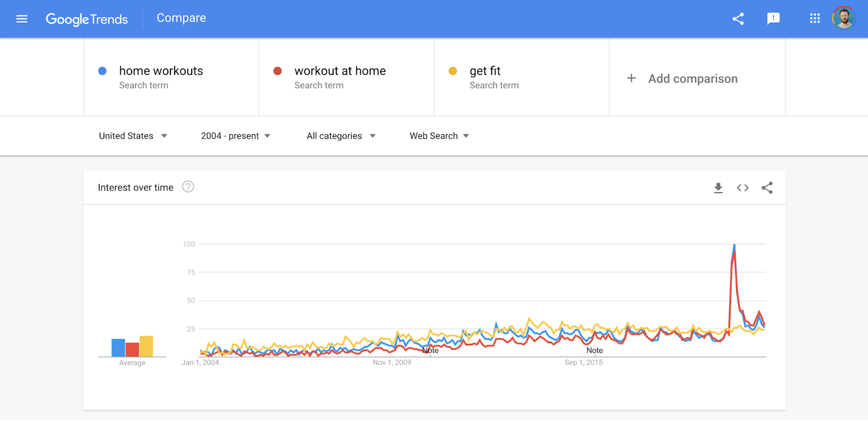Go to Google Trends home logo
This screenshot has height=421, width=868.
coord(87,19)
